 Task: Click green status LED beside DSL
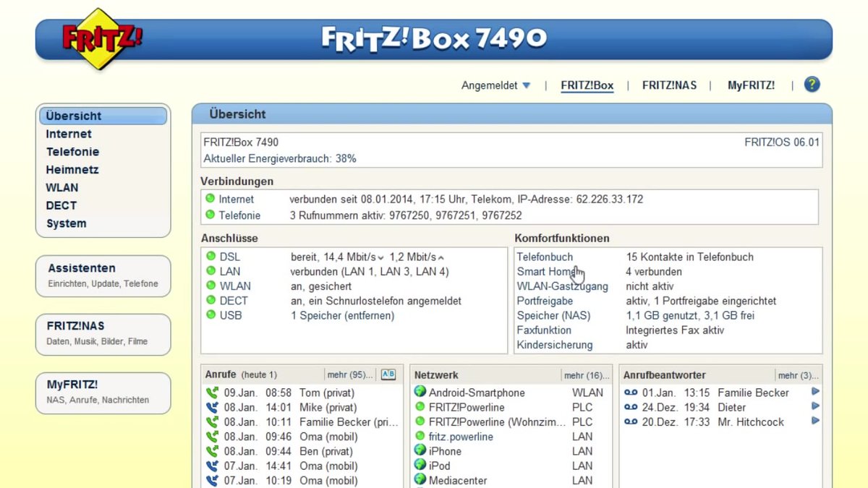coord(210,257)
